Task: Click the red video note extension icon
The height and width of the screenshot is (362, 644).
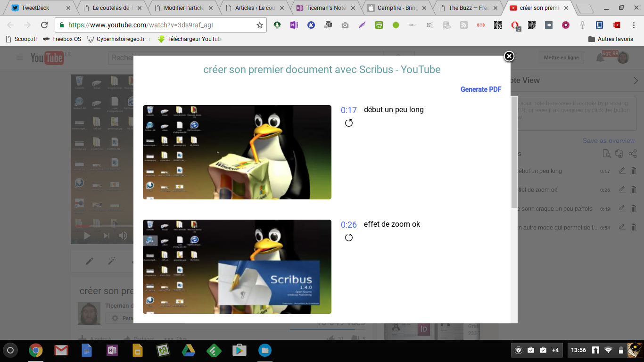Action: [617, 25]
